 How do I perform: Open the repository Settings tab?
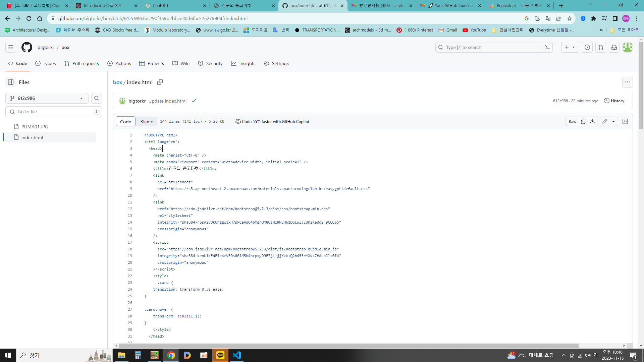276,63
